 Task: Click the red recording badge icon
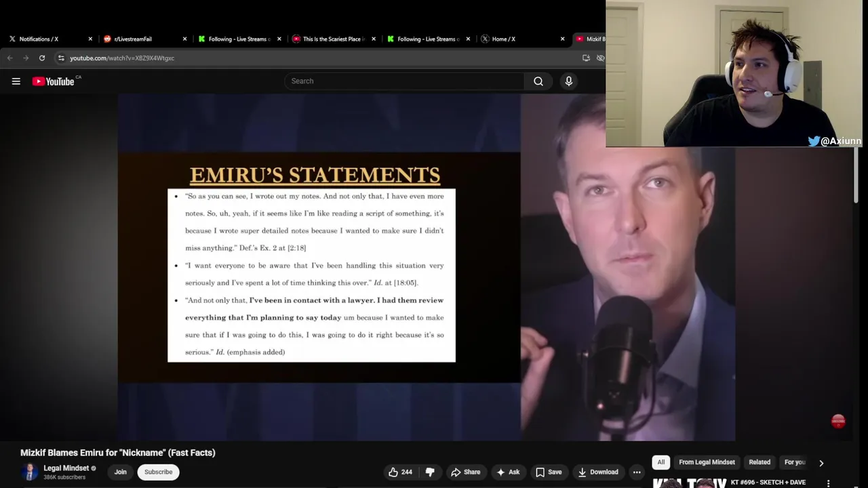click(x=838, y=422)
